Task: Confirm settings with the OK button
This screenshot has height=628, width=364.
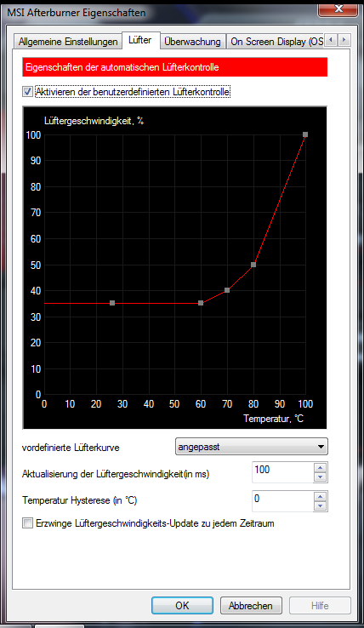Action: tap(182, 605)
